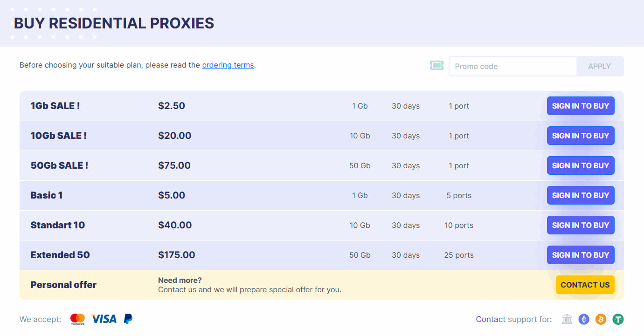The height and width of the screenshot is (336, 644).
Task: Select the Personal offer row title
Action: [63, 285]
